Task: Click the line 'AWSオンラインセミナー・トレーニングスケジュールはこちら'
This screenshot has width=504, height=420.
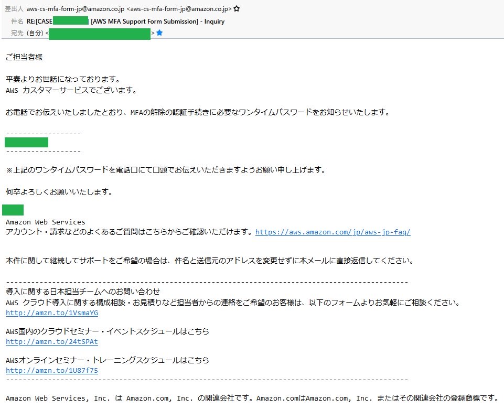Action: point(108,360)
